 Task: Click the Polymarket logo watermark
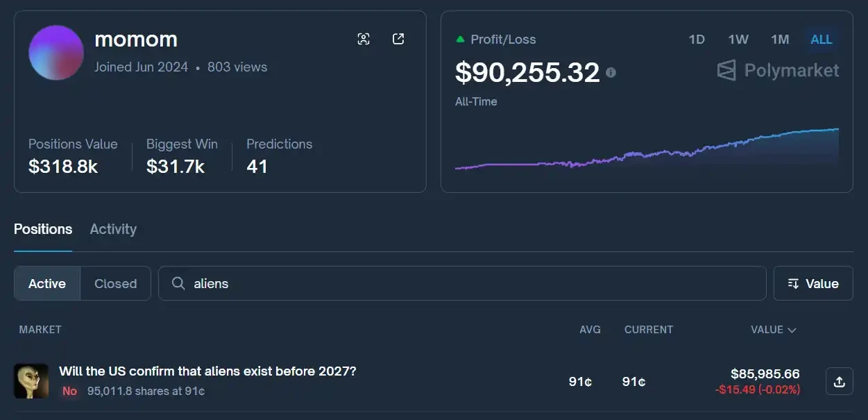pos(776,69)
